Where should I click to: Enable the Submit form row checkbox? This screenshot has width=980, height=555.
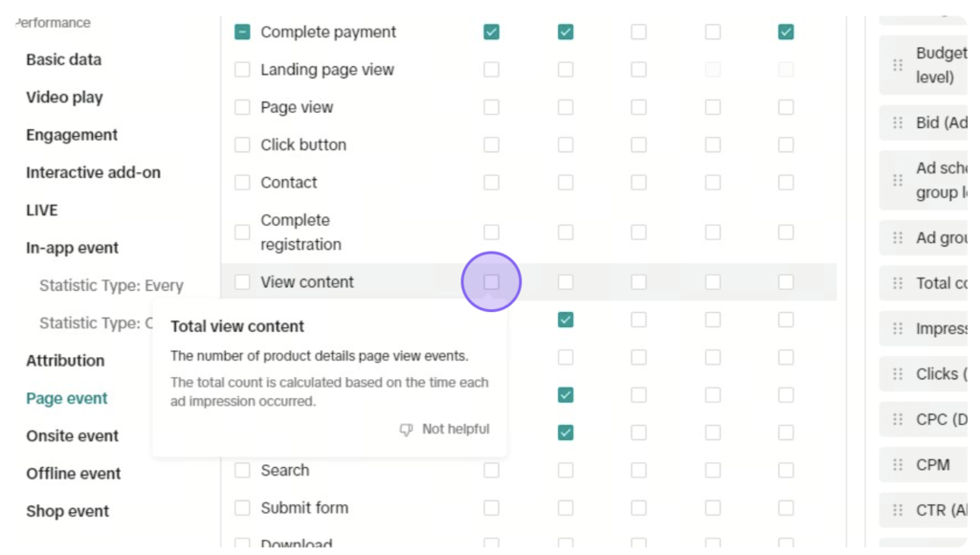click(x=242, y=508)
